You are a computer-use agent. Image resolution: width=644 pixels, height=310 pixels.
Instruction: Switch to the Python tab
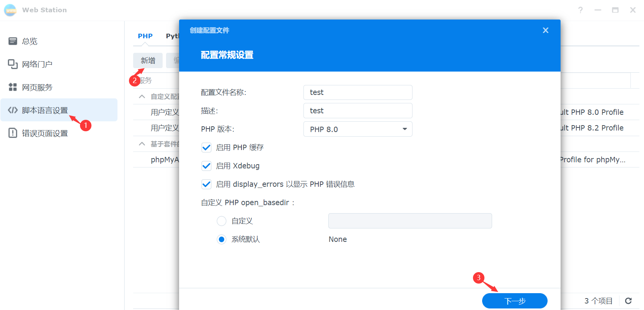click(172, 36)
